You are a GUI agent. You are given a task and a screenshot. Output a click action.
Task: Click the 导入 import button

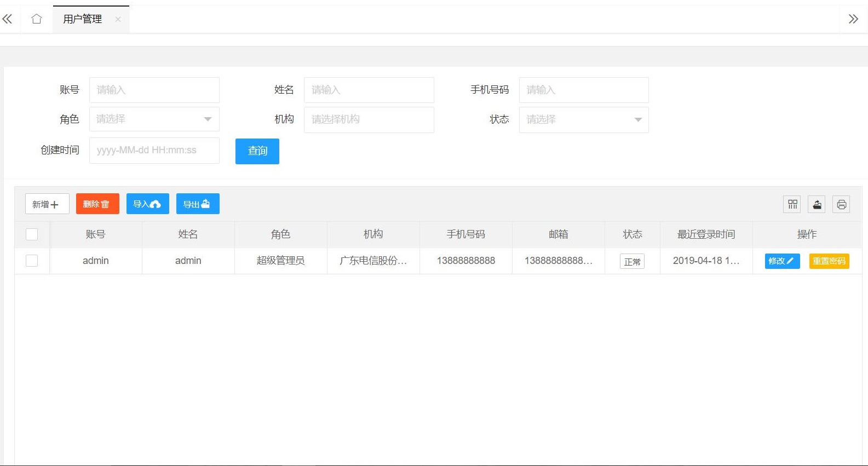pos(148,204)
